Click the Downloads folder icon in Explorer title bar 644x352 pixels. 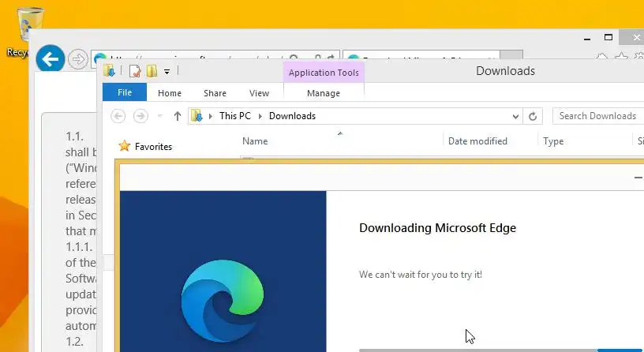click(109, 71)
